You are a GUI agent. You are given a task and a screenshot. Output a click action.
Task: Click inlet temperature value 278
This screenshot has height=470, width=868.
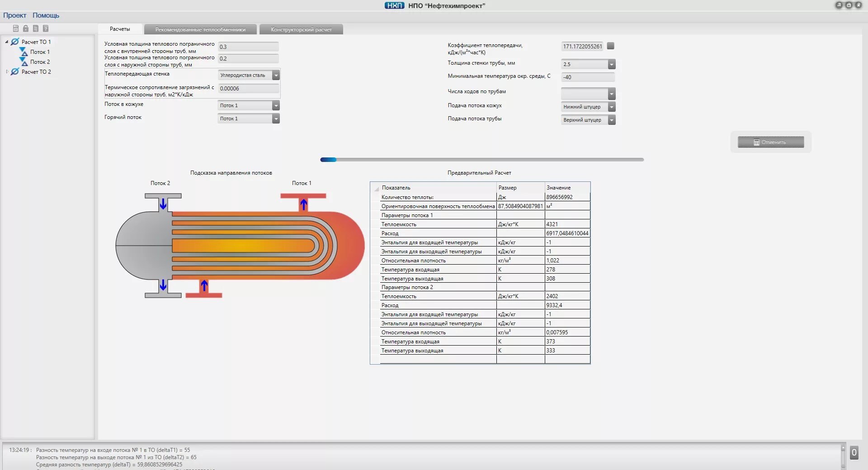[567, 270]
